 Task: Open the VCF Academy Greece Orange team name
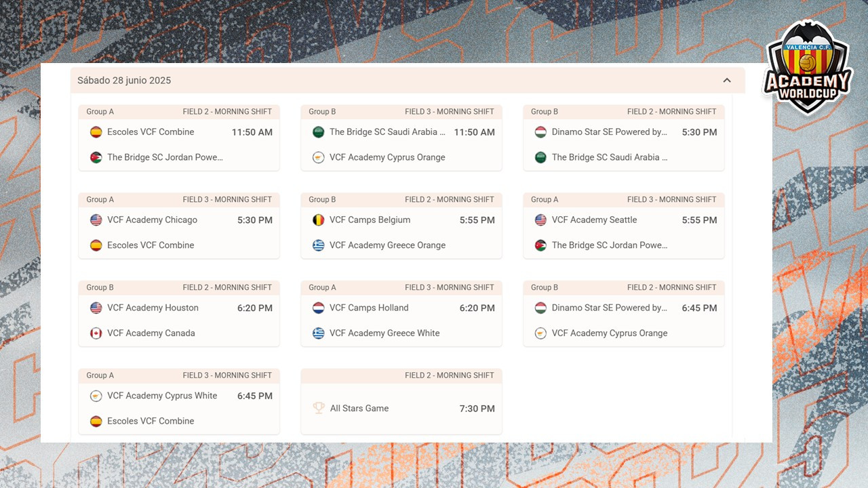[387, 245]
